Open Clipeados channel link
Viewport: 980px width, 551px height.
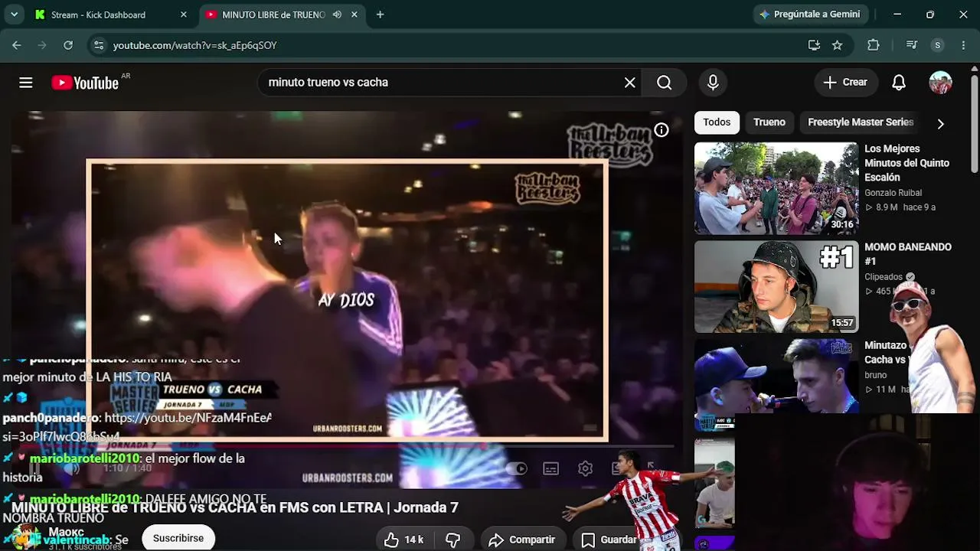[x=884, y=277]
